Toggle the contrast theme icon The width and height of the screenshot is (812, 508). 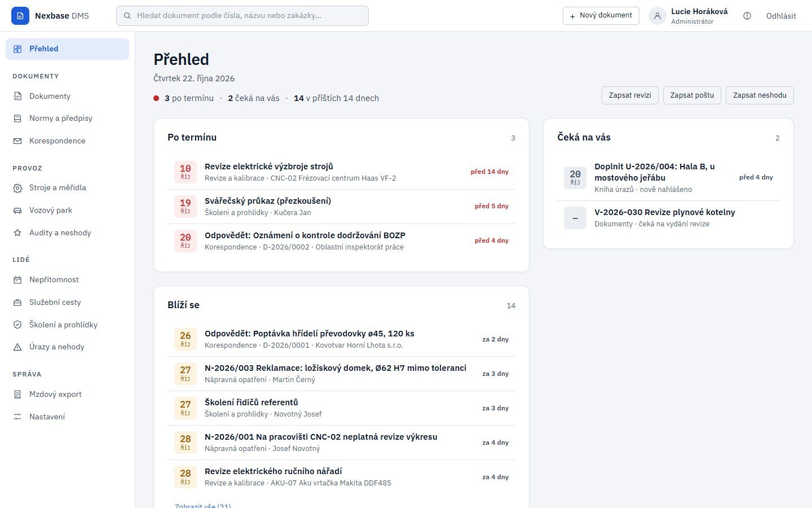747,16
